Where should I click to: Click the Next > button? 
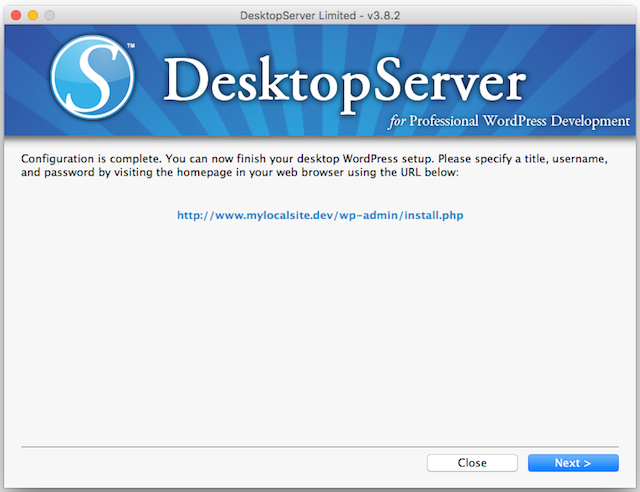573,463
